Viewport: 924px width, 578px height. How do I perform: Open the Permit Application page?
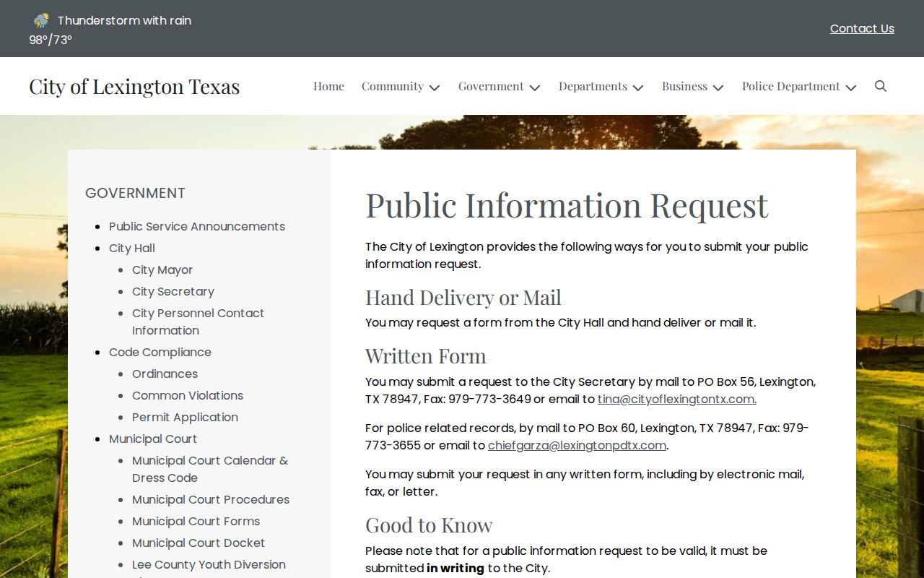(x=185, y=417)
